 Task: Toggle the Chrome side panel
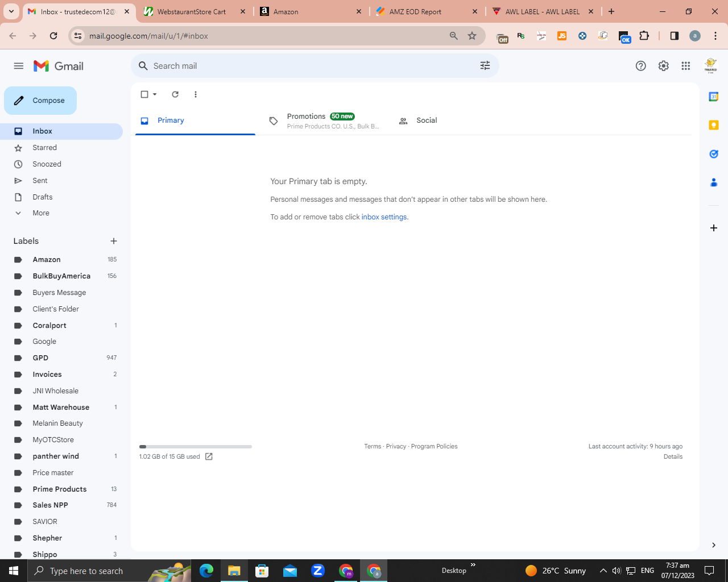[674, 36]
